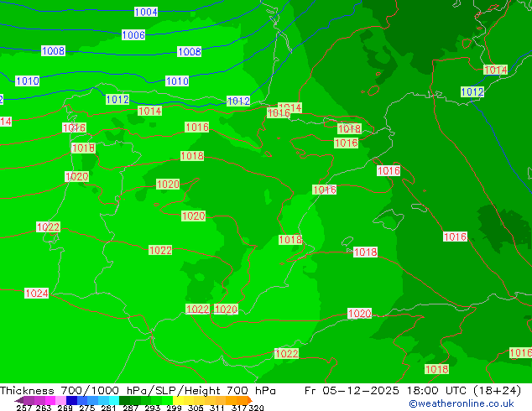Click the legend value 293
Viewport: 532px width, 411px height.
pos(153,408)
